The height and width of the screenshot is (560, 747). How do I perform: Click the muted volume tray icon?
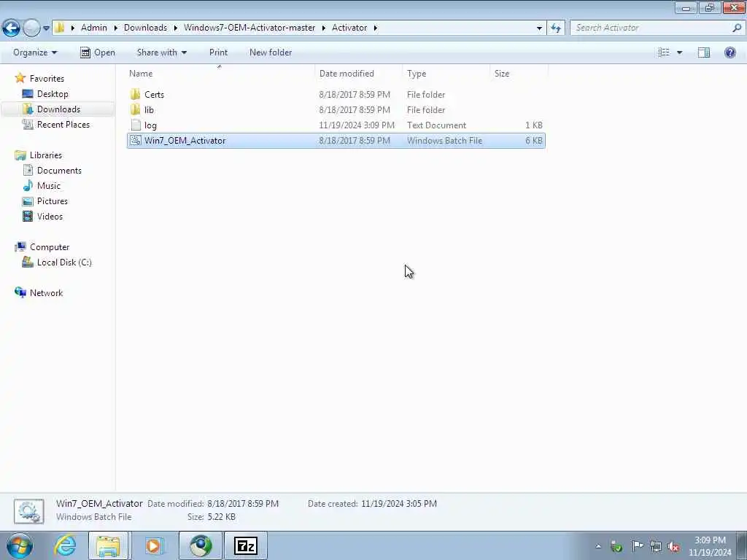673,546
